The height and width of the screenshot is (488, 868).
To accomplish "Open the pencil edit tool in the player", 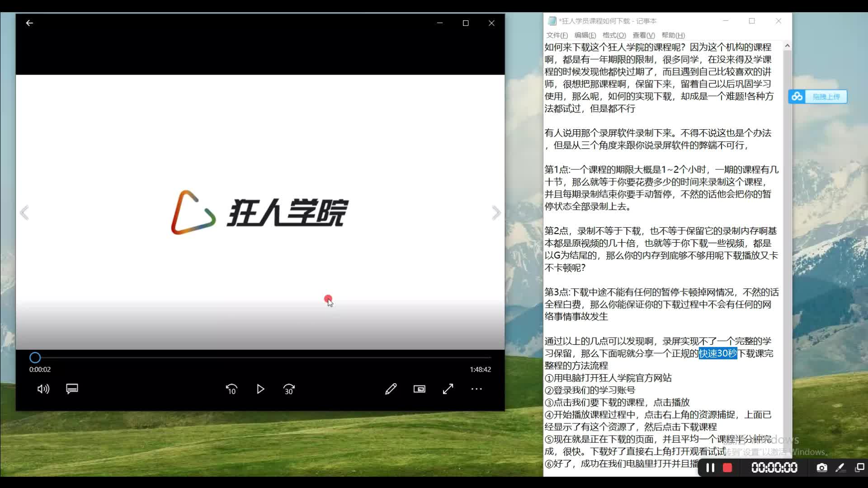I will [391, 389].
